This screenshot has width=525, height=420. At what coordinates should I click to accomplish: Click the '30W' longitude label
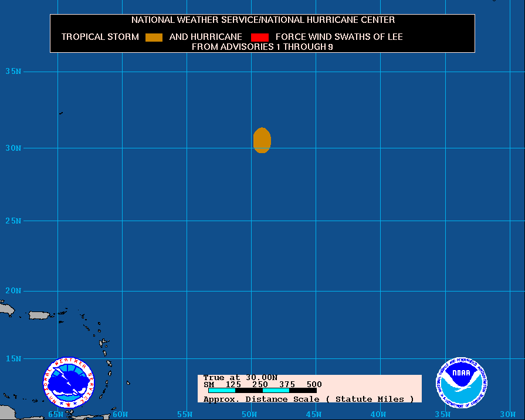coord(508,414)
